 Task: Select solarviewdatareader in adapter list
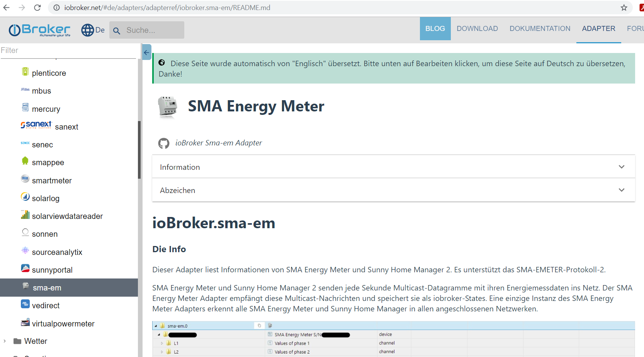coord(67,216)
